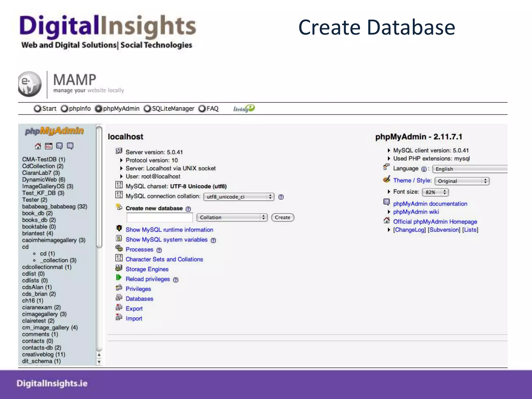Screen dimensions: 532x399
Task: Open the Lists link
Action: point(470,230)
